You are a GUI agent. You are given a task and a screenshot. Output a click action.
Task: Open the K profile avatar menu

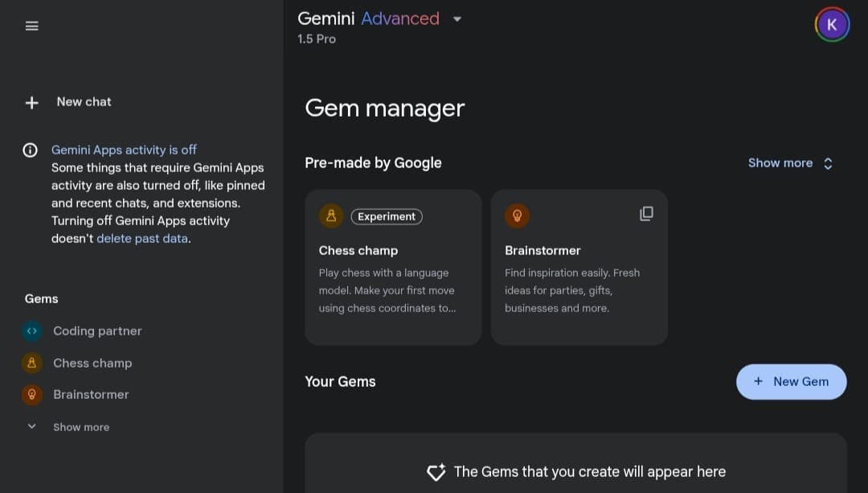pos(831,24)
